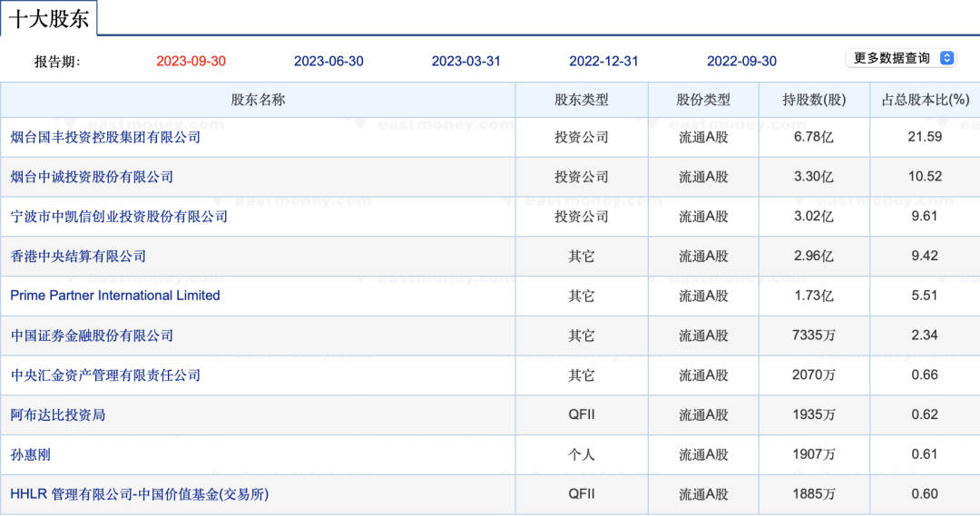Click the 5.51 percentage cell
Viewport: 980px width, 516px height.
pyautogui.click(x=925, y=296)
